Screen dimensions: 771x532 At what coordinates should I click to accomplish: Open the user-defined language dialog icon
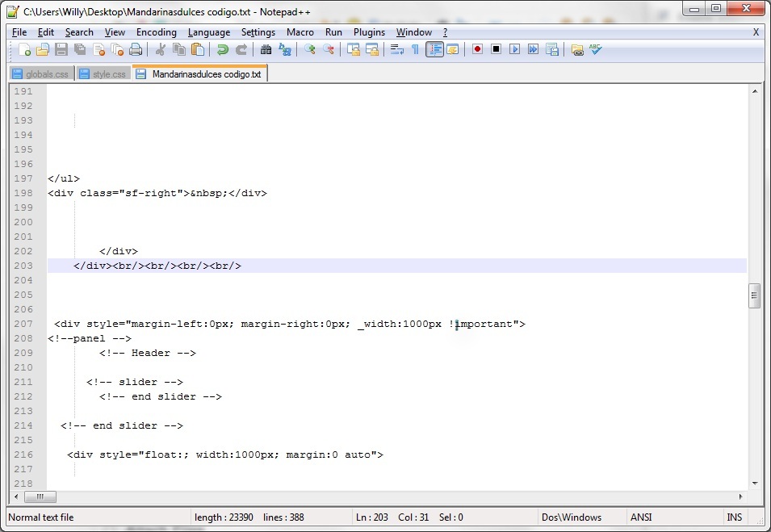pos(452,49)
